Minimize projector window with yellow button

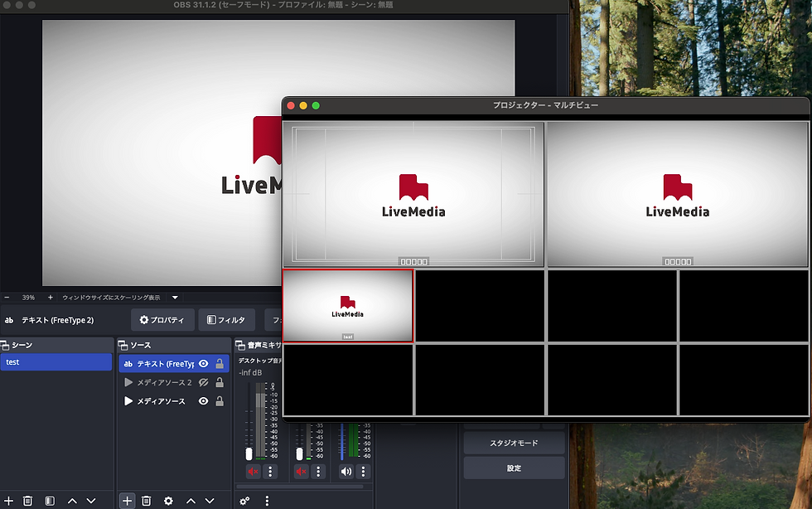(x=303, y=106)
